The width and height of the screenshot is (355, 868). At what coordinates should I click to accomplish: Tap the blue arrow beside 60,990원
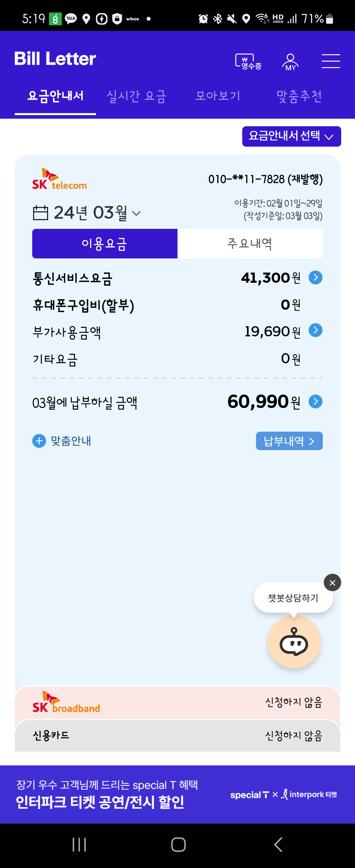point(316,401)
